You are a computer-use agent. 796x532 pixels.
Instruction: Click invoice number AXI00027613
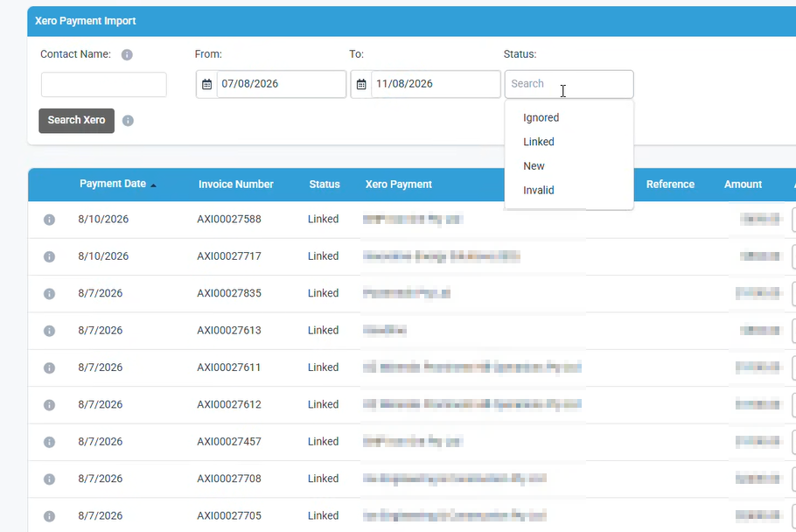point(229,331)
